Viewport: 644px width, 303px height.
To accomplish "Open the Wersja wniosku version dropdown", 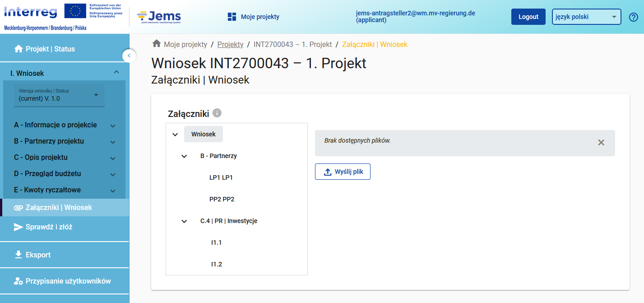I will (x=59, y=95).
